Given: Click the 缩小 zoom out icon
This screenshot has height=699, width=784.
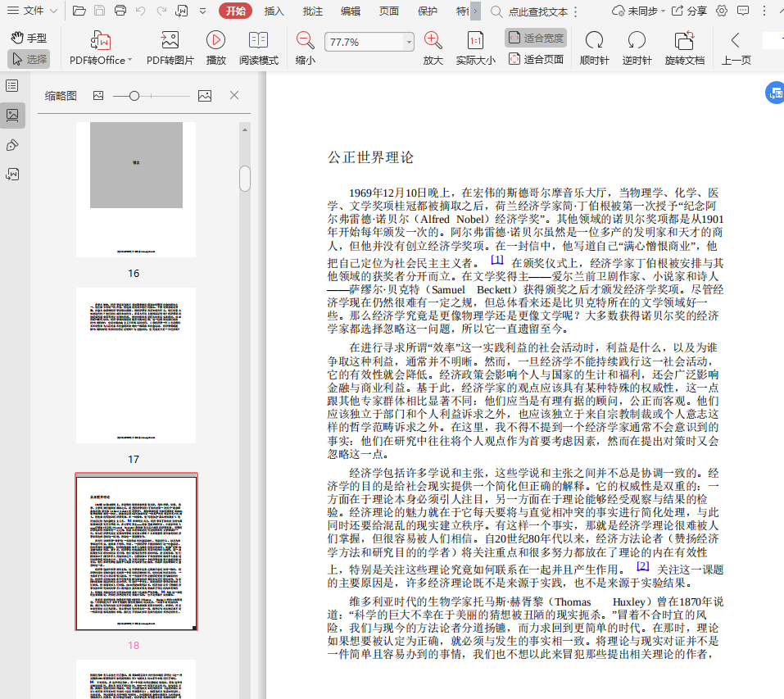Looking at the screenshot, I should [305, 41].
